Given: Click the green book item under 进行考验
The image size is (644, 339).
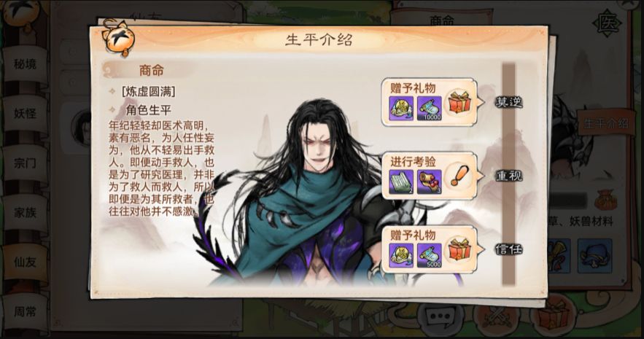Looking at the screenshot, I should (x=401, y=182).
